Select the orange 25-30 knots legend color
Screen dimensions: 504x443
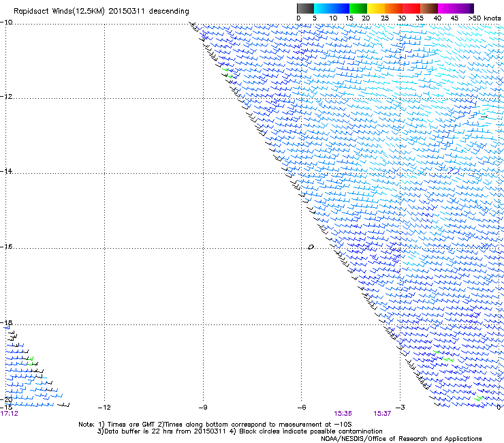click(394, 8)
